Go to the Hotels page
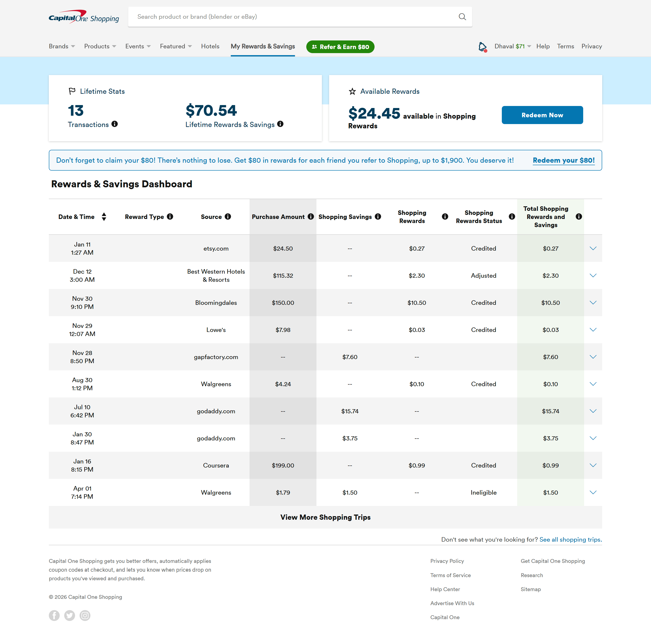Screen dimensions: 651x644 pos(210,46)
